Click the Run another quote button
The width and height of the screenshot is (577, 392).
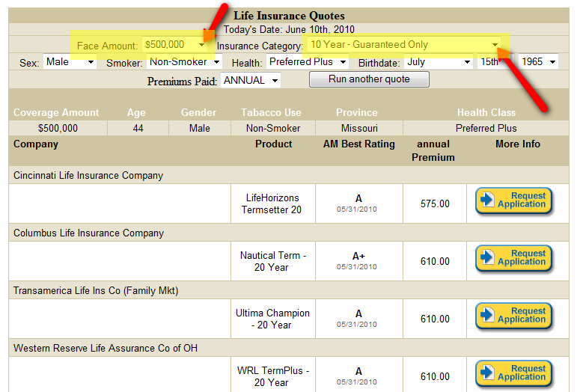tap(369, 79)
